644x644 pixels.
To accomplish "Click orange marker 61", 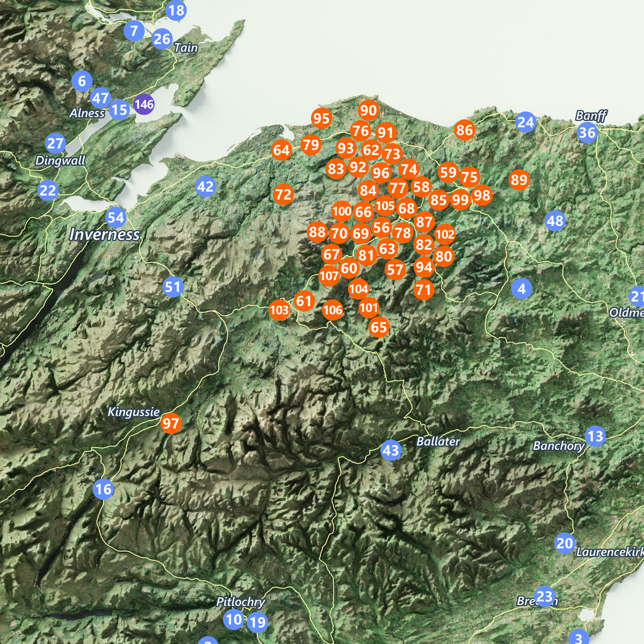I will point(304,301).
